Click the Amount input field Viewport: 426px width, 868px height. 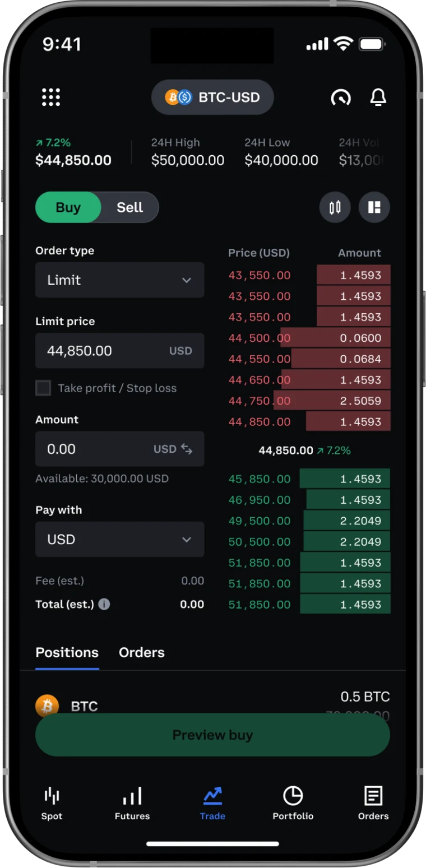click(x=119, y=449)
